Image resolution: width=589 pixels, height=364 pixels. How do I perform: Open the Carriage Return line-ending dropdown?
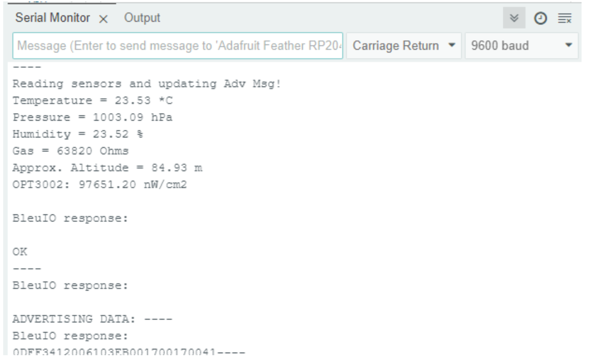pyautogui.click(x=403, y=46)
